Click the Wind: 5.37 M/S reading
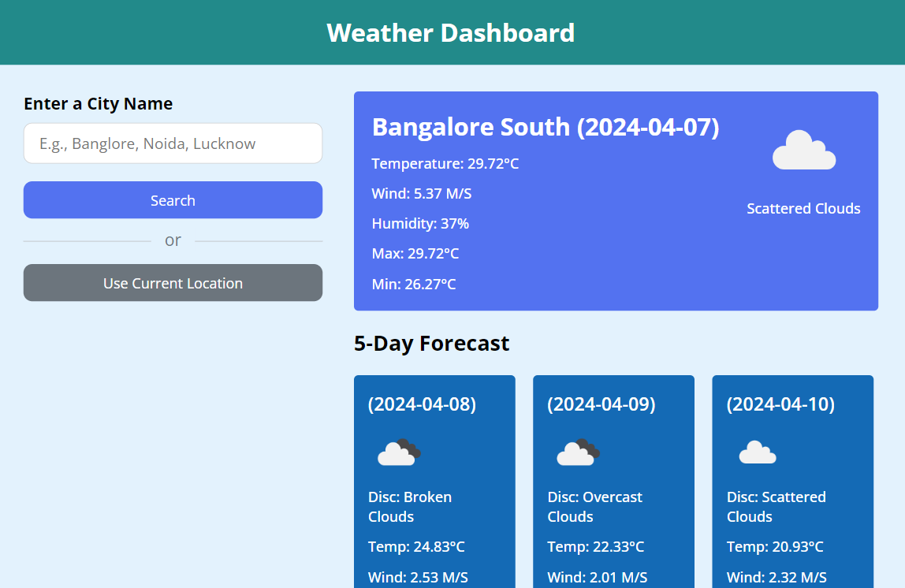Viewport: 905px width, 588px height. tap(421, 194)
